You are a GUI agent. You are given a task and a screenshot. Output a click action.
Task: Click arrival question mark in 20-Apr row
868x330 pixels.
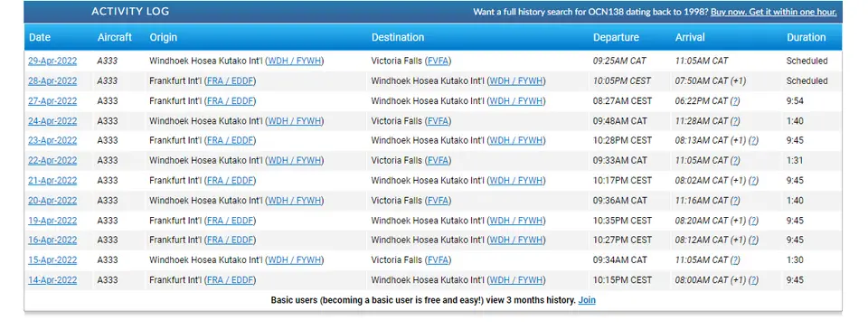734,201
